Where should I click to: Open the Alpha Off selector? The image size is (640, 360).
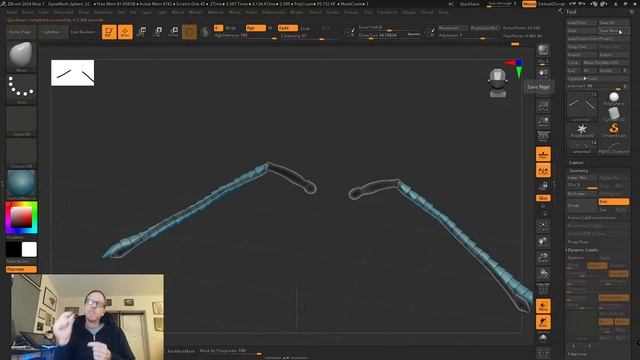[x=21, y=120]
